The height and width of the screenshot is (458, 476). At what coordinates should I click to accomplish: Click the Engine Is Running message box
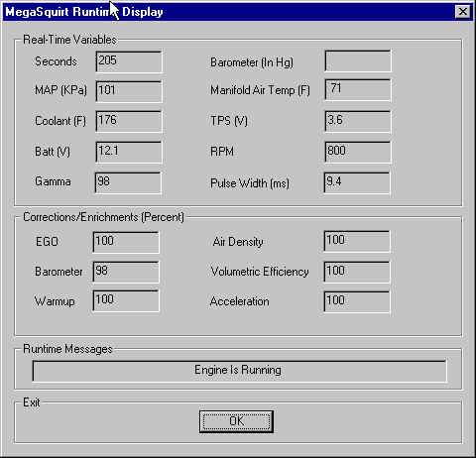click(240, 371)
